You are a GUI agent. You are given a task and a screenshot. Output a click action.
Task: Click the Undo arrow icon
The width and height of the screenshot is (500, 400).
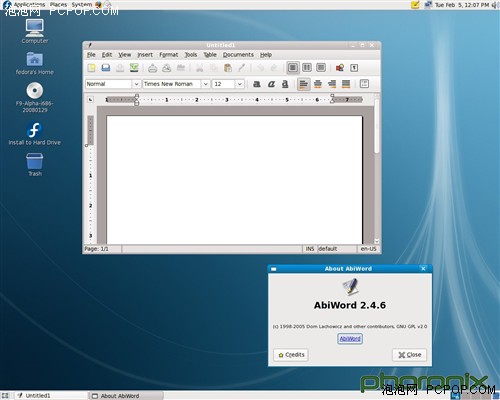260,68
